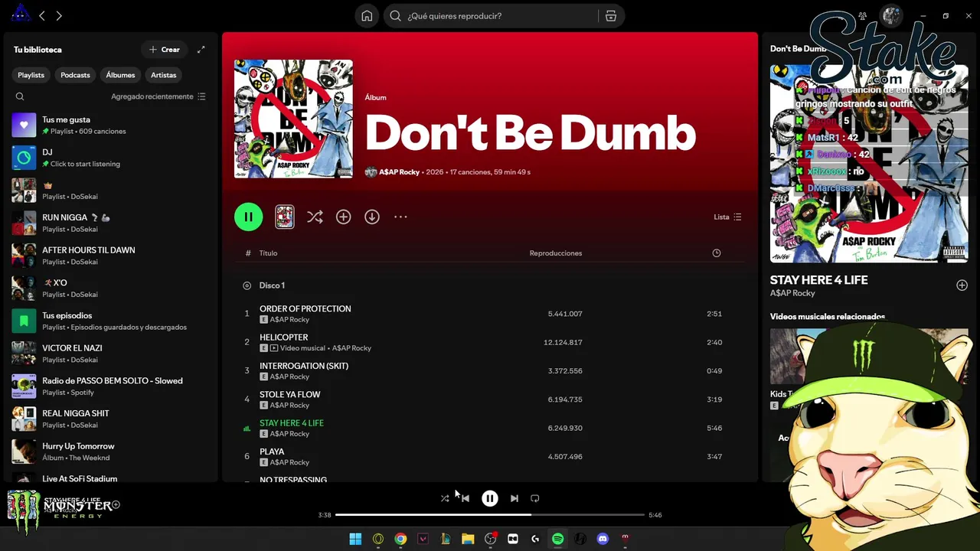
Task: Go to Spotify Home
Action: [x=367, y=16]
